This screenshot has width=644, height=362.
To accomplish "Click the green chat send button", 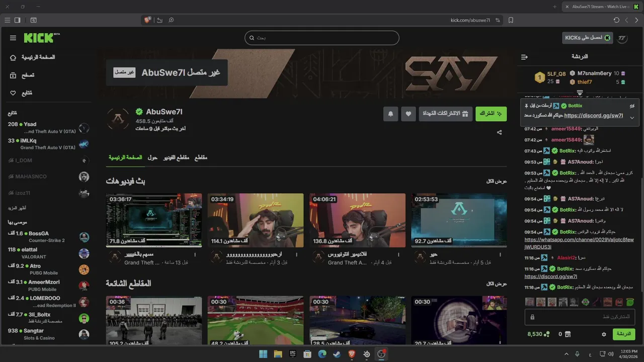I will coord(623,334).
